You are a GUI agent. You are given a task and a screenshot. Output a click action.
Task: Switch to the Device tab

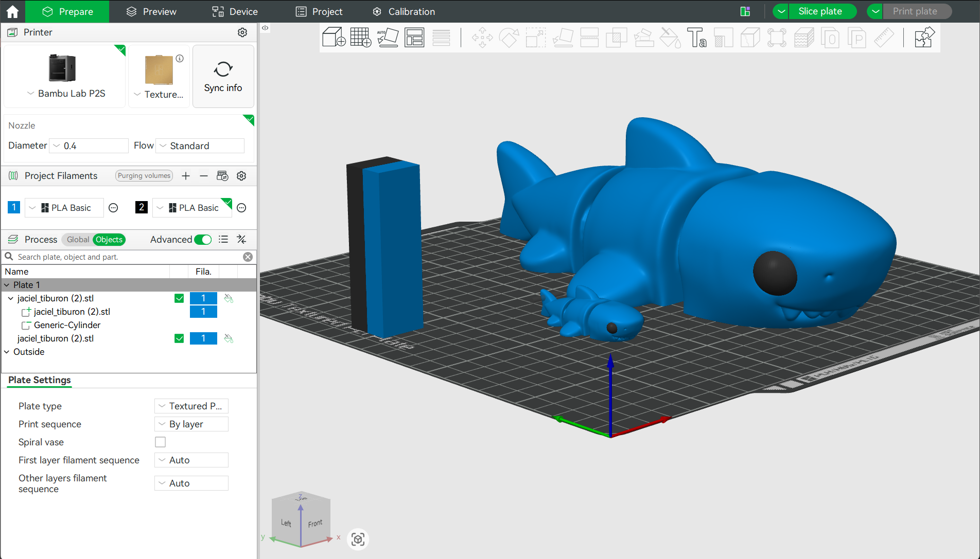(235, 11)
